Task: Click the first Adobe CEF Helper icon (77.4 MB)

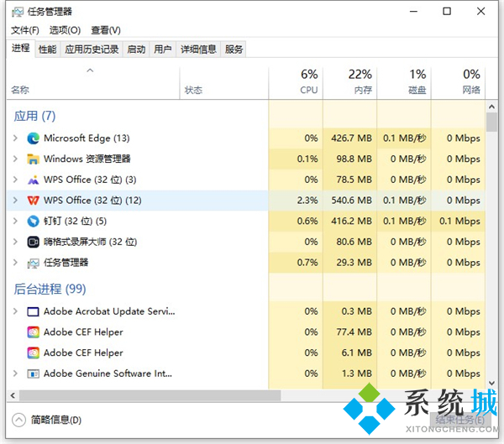Action: point(33,332)
